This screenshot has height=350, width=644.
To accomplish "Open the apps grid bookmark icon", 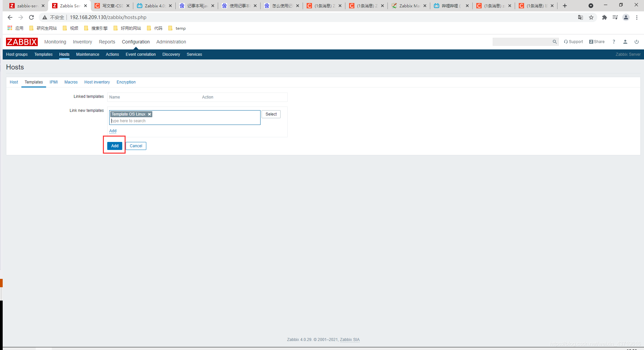I will click(x=10, y=28).
